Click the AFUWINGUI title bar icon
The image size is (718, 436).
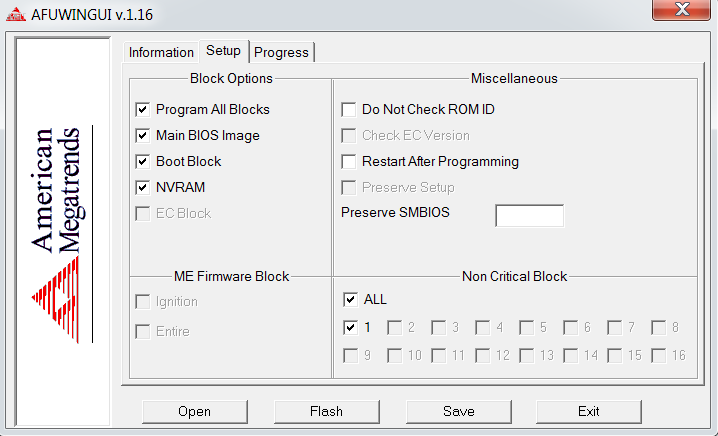15,15
